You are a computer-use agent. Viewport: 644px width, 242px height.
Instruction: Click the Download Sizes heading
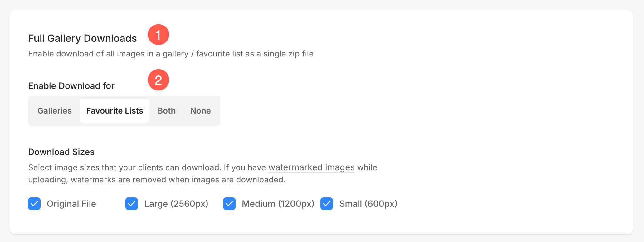pos(61,152)
